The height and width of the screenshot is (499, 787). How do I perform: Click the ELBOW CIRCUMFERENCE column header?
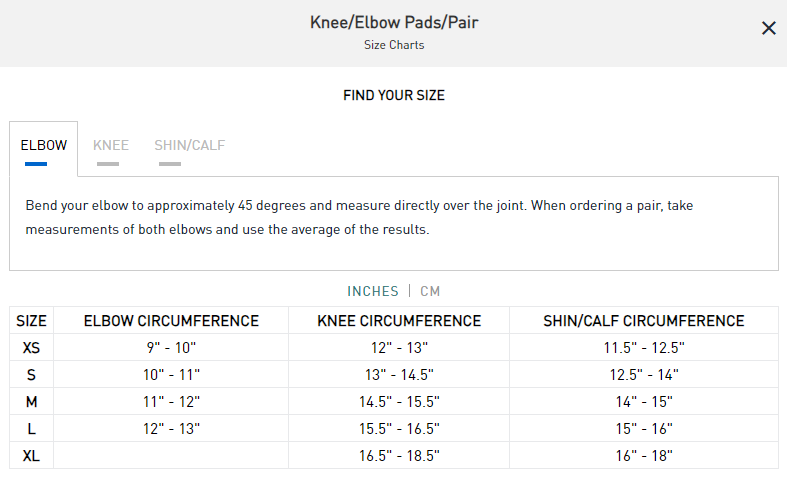coord(171,321)
